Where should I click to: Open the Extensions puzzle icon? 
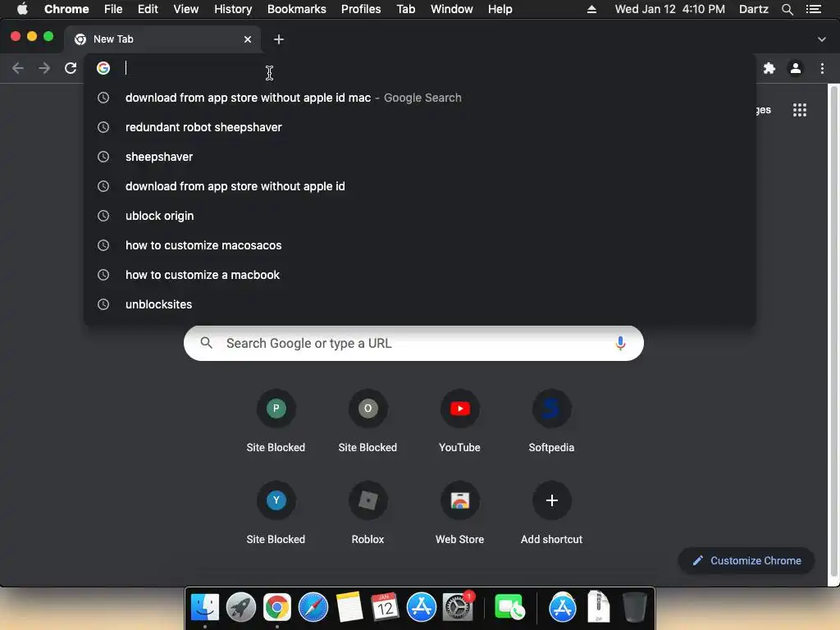pyautogui.click(x=769, y=68)
